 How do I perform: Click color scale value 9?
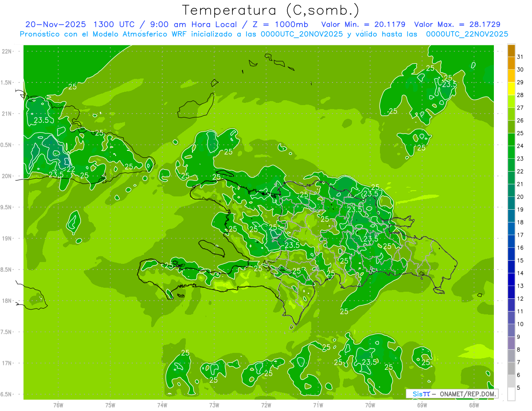coord(518,337)
